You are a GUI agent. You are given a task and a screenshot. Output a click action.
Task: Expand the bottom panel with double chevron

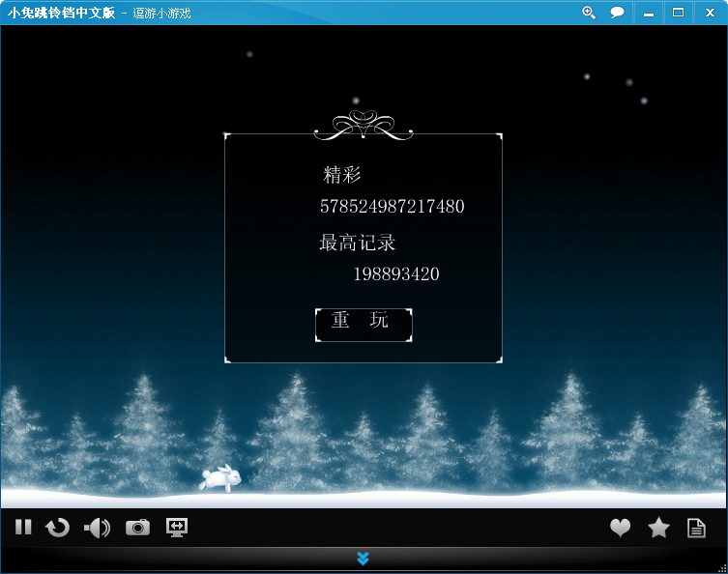(364, 559)
